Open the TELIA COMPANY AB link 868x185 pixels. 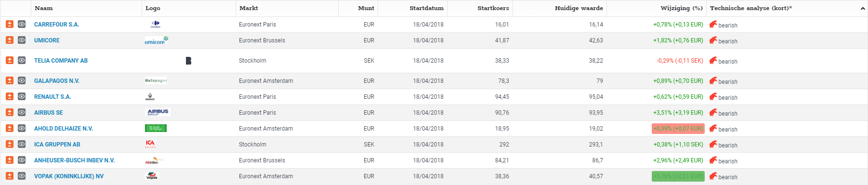tap(61, 61)
